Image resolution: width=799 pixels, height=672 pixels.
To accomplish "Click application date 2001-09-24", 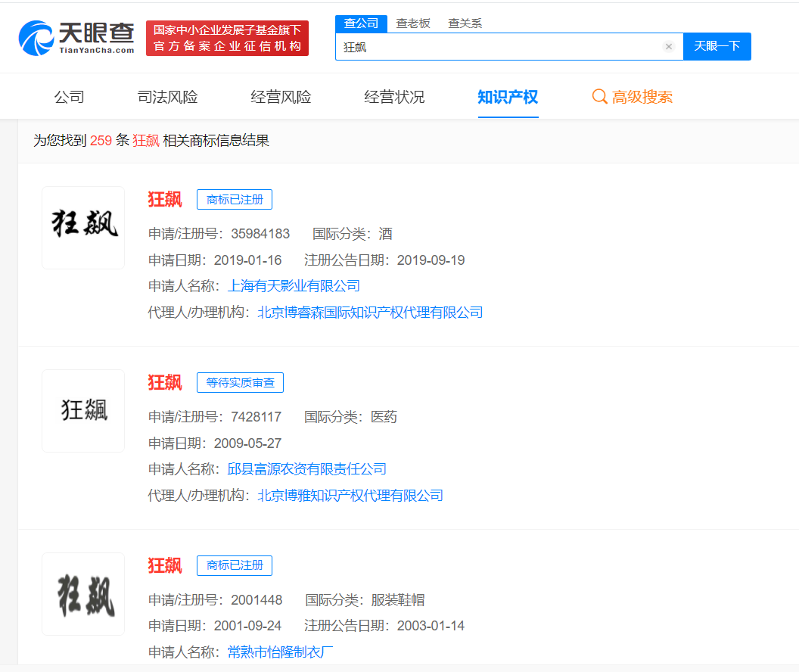I will (x=247, y=626).
